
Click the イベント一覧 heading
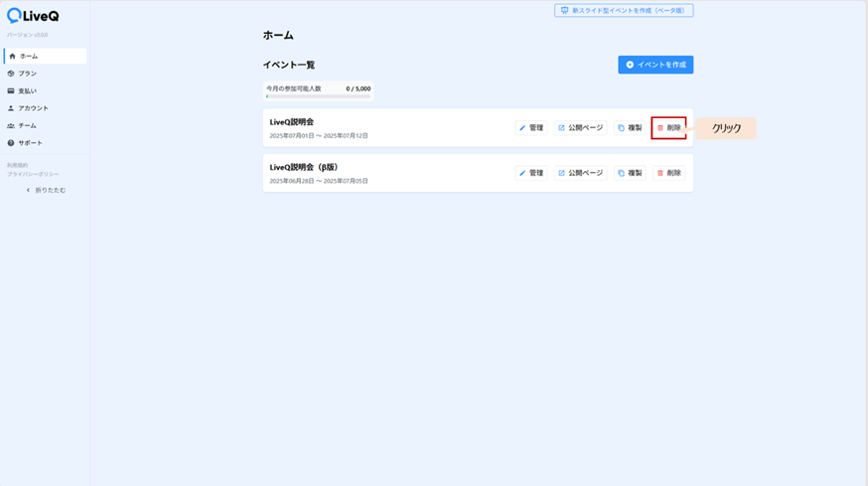(289, 65)
